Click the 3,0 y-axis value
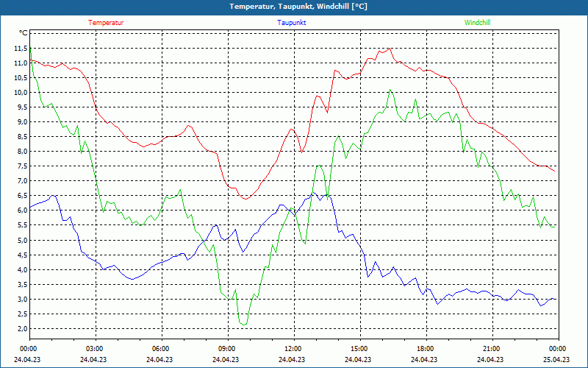 (23, 300)
